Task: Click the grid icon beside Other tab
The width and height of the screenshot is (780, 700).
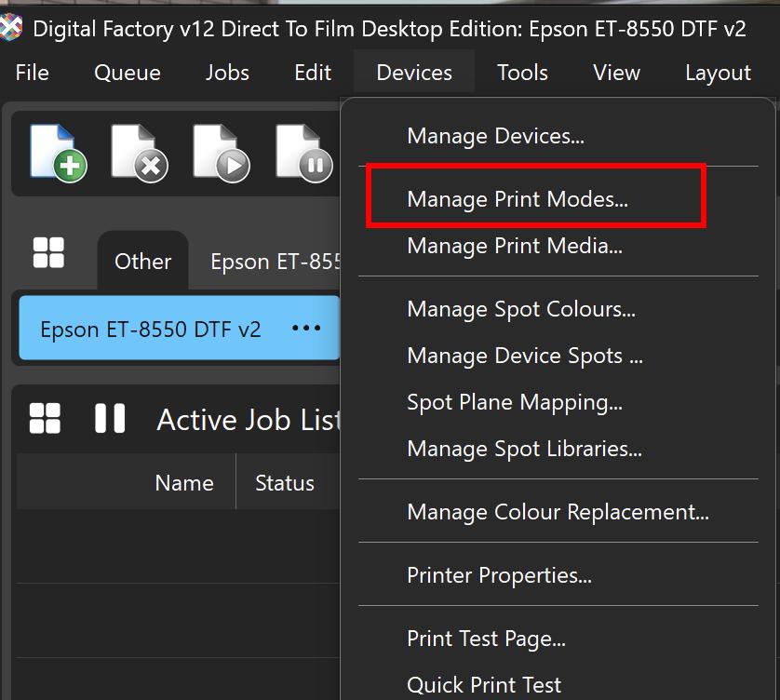Action: coord(48,253)
